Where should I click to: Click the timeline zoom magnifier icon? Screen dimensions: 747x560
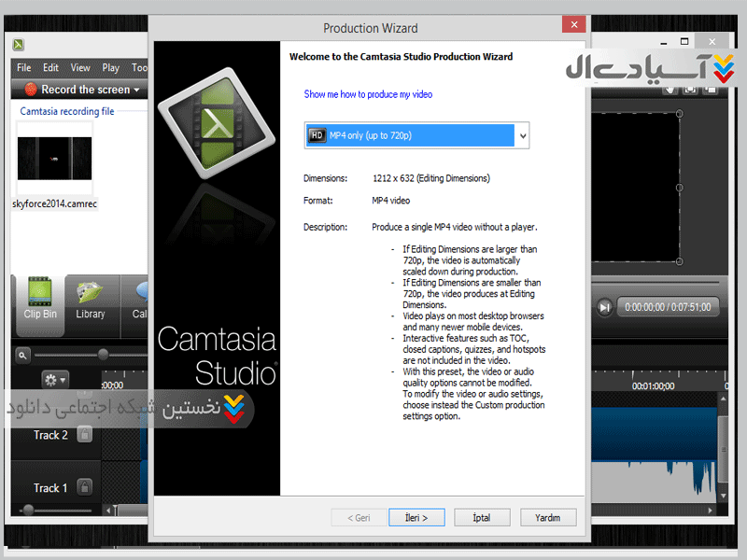pyautogui.click(x=22, y=355)
